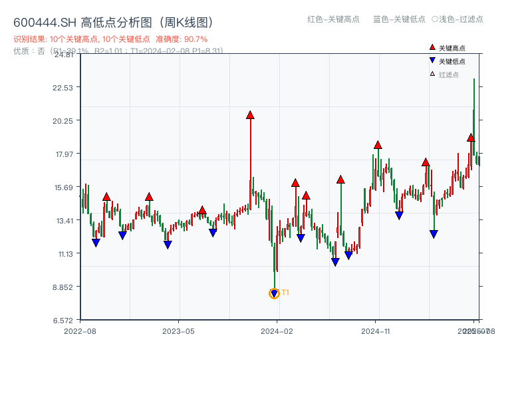Click the 11.13 y-axis label

tap(65, 254)
